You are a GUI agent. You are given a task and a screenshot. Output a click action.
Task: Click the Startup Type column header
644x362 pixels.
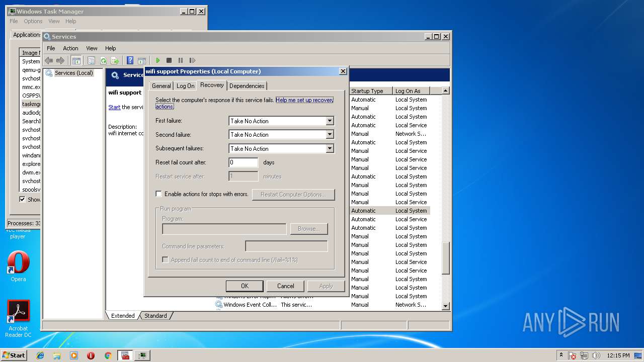(371, 91)
